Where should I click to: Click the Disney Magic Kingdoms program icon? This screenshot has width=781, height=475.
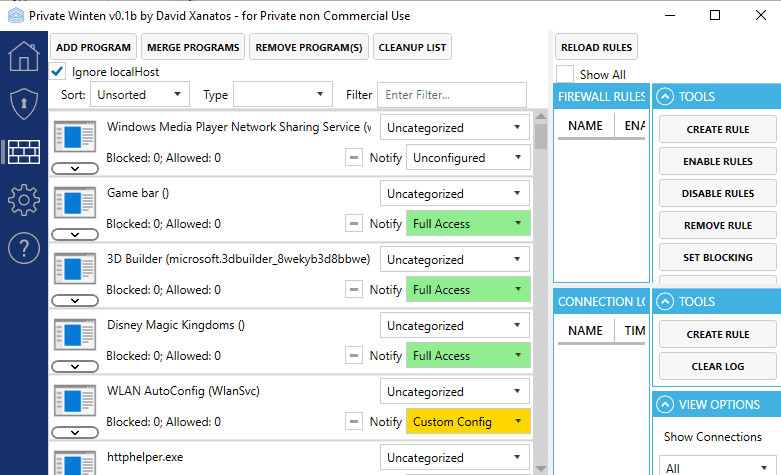click(x=75, y=334)
